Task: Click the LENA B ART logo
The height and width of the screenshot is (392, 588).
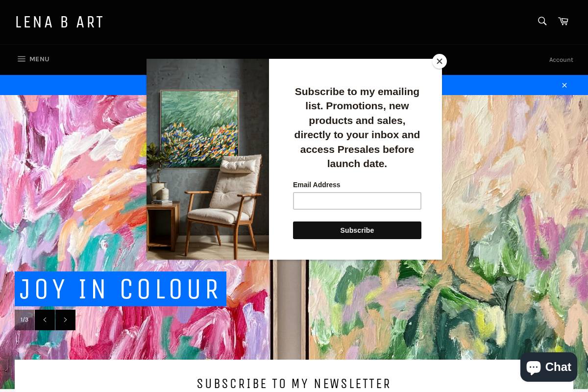Action: (59, 22)
